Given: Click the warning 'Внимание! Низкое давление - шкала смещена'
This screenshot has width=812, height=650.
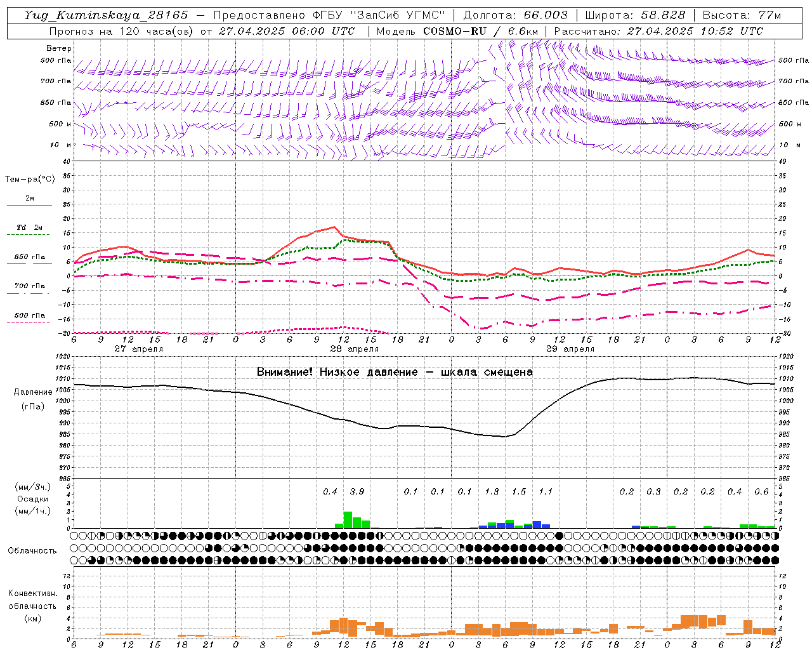Looking at the screenshot, I should click(x=395, y=372).
